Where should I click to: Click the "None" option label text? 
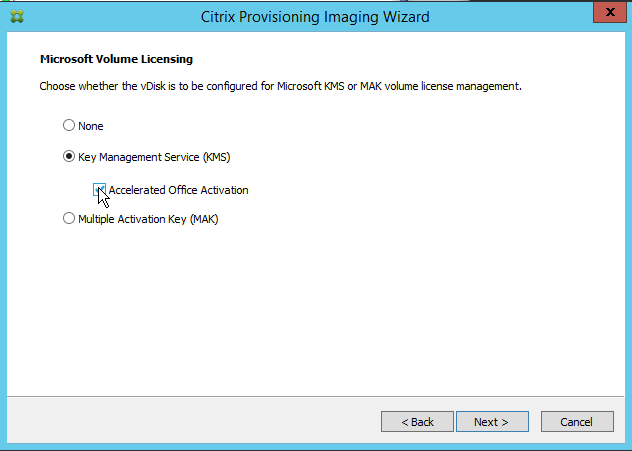(90, 126)
